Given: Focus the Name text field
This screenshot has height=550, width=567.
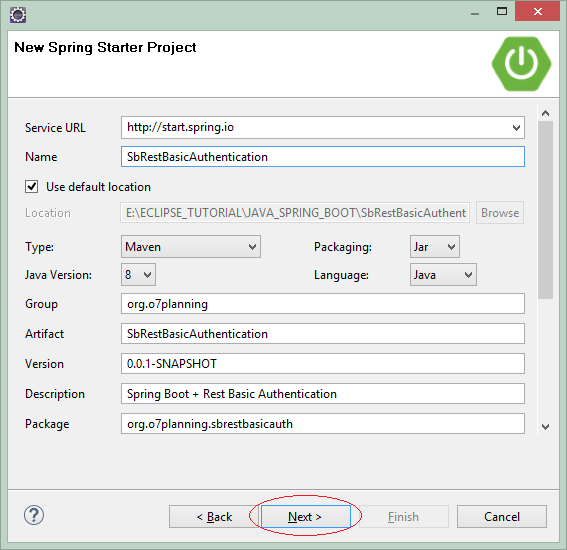Looking at the screenshot, I should (x=323, y=157).
